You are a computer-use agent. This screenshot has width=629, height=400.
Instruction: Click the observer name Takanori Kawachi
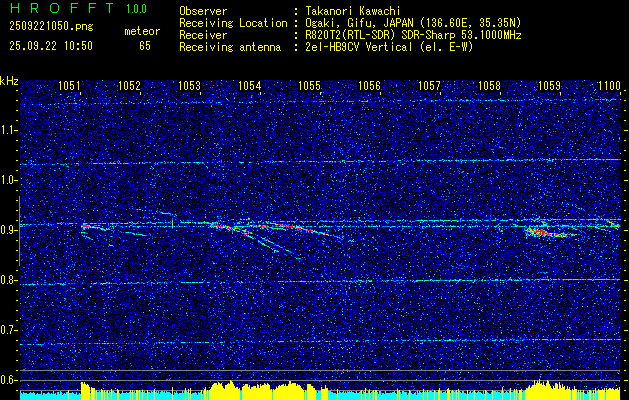click(351, 11)
